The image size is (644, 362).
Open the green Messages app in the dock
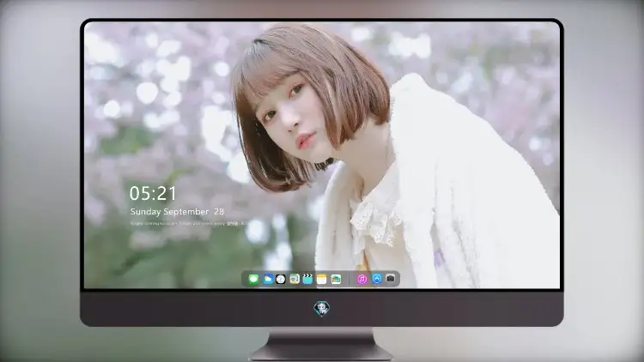253,279
